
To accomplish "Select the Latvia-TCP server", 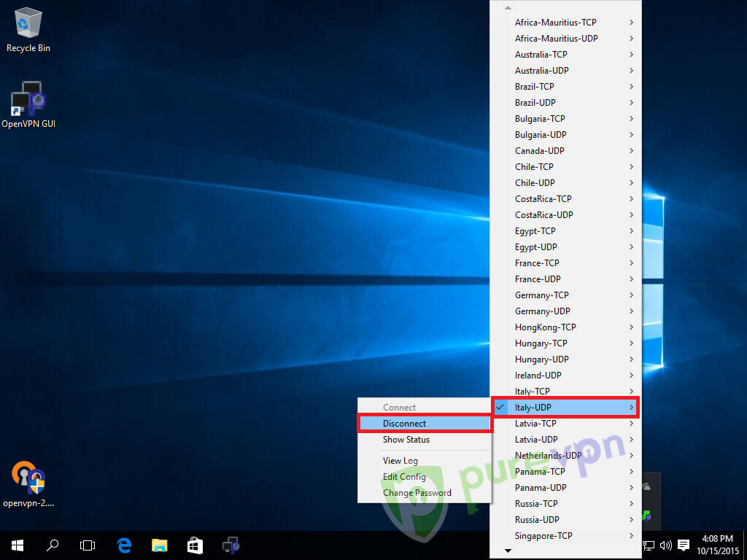I will coord(565,424).
